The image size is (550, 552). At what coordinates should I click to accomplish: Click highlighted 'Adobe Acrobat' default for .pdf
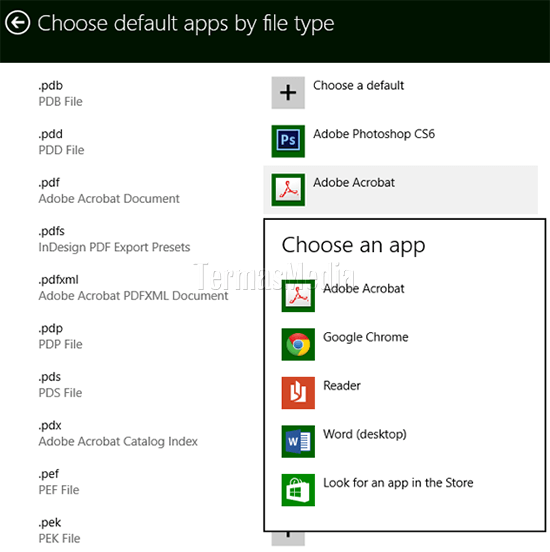[401, 190]
